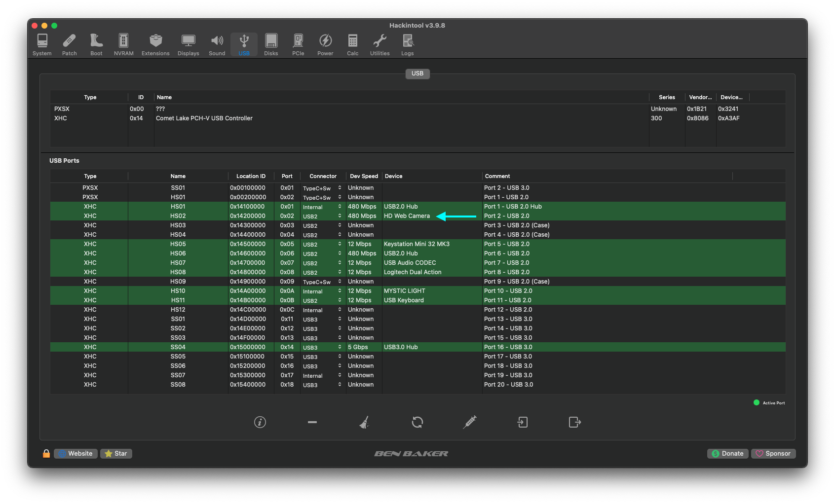This screenshot has height=504, width=835.
Task: Click the Donate button
Action: point(727,453)
